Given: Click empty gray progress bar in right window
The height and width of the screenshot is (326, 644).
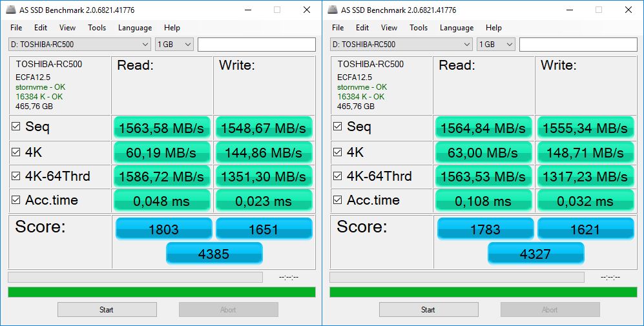Looking at the screenshot, I should 457,277.
